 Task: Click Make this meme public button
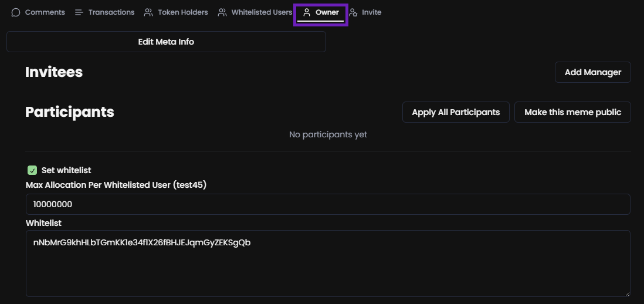[x=572, y=112]
